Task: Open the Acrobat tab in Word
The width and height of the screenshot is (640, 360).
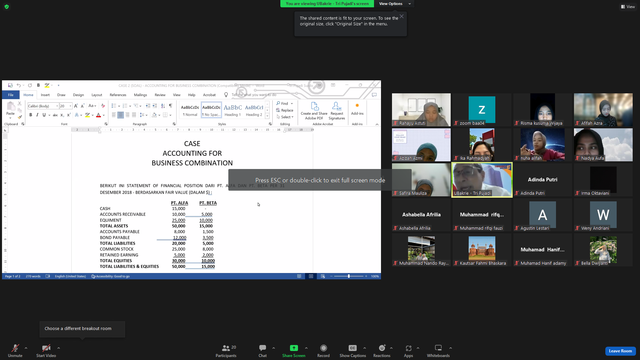Action: click(x=209, y=95)
